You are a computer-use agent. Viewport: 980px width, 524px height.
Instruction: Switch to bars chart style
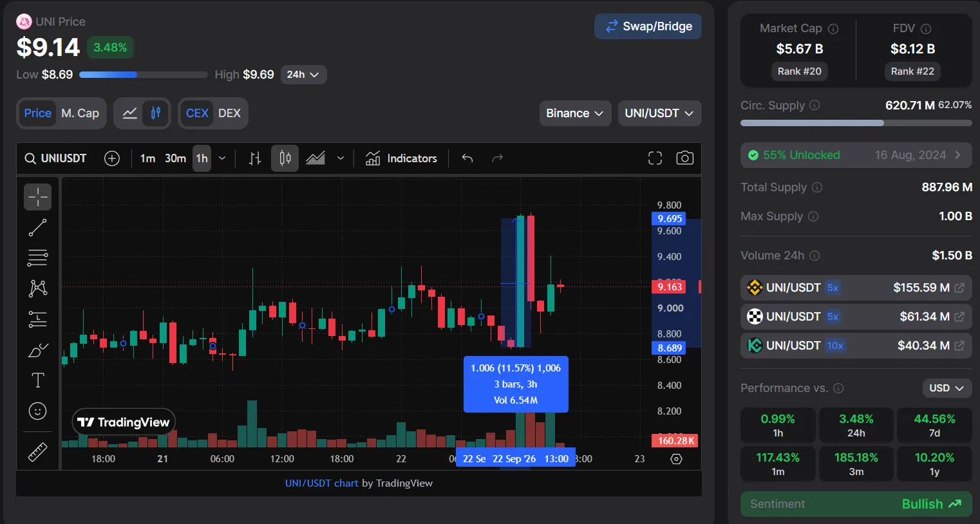(x=255, y=158)
